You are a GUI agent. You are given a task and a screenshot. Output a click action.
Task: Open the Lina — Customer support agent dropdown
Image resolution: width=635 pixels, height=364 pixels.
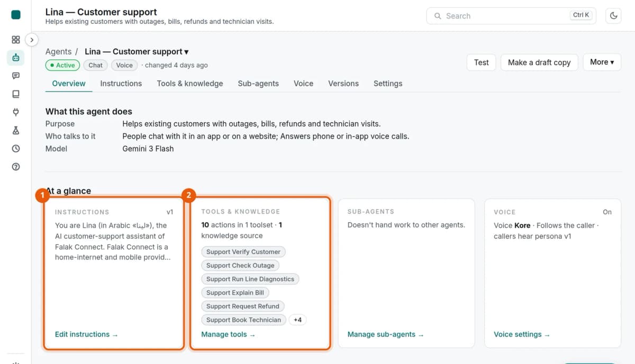137,51
